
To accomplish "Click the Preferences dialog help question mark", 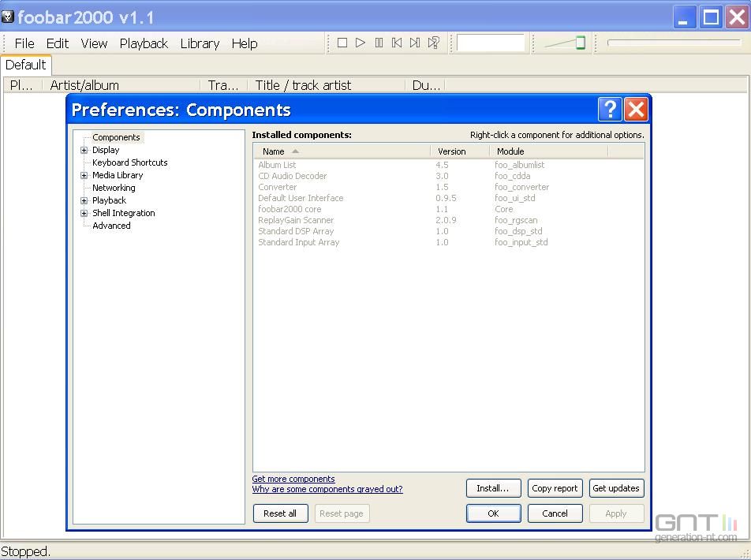I will (610, 110).
